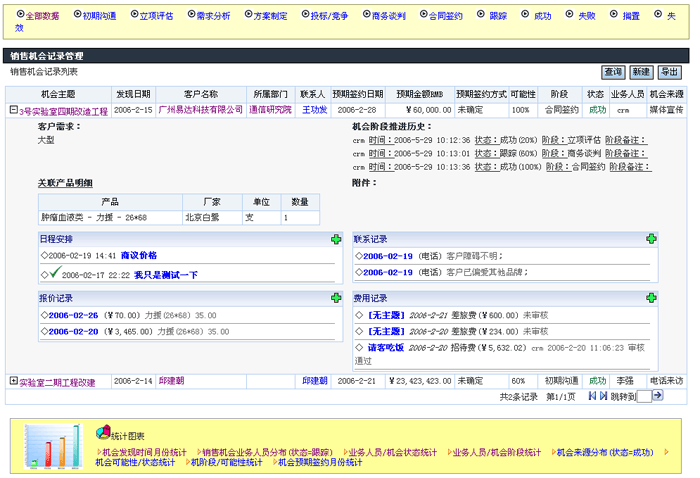Open department 通信研究院

pyautogui.click(x=270, y=110)
